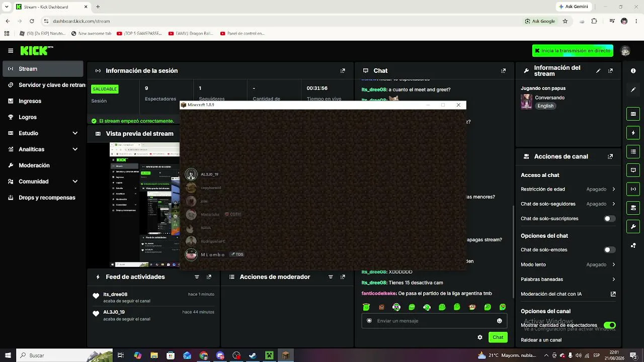Click the profile avatar in Kick header
The image size is (644, 362).
[x=625, y=51]
